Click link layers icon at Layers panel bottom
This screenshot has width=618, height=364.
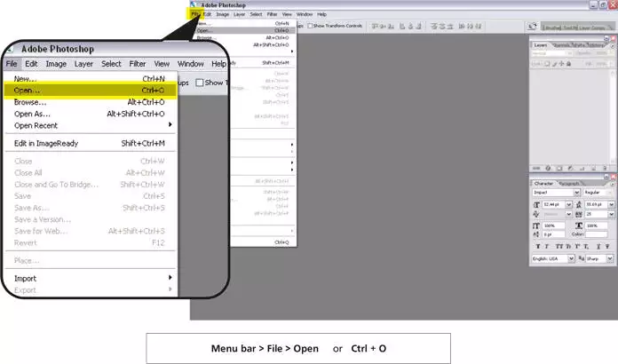coord(536,168)
